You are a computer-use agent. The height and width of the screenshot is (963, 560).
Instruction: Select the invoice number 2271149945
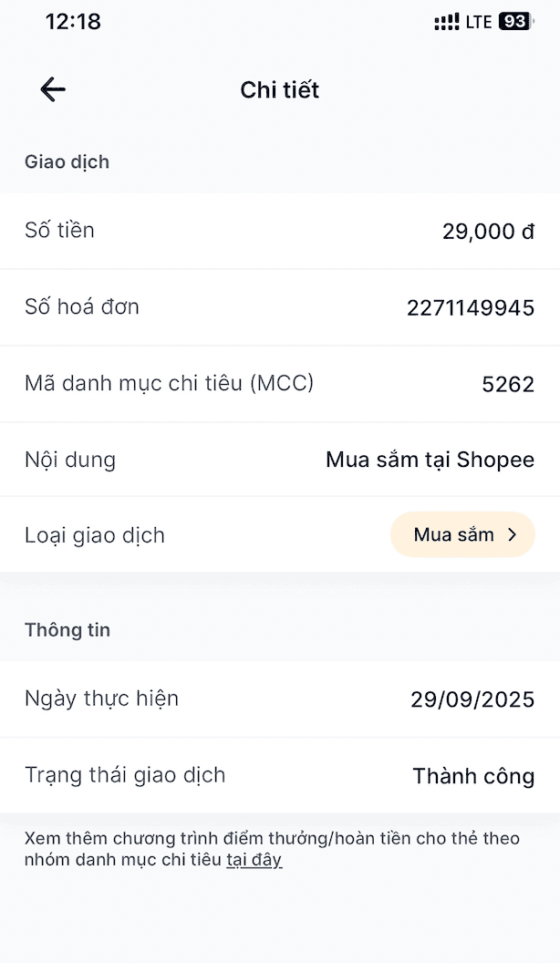(x=471, y=308)
